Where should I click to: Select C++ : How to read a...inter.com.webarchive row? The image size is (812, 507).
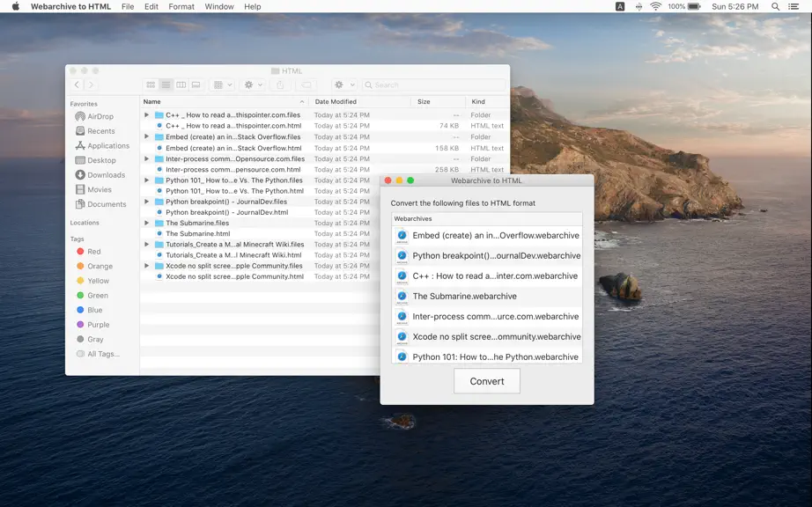pyautogui.click(x=487, y=276)
